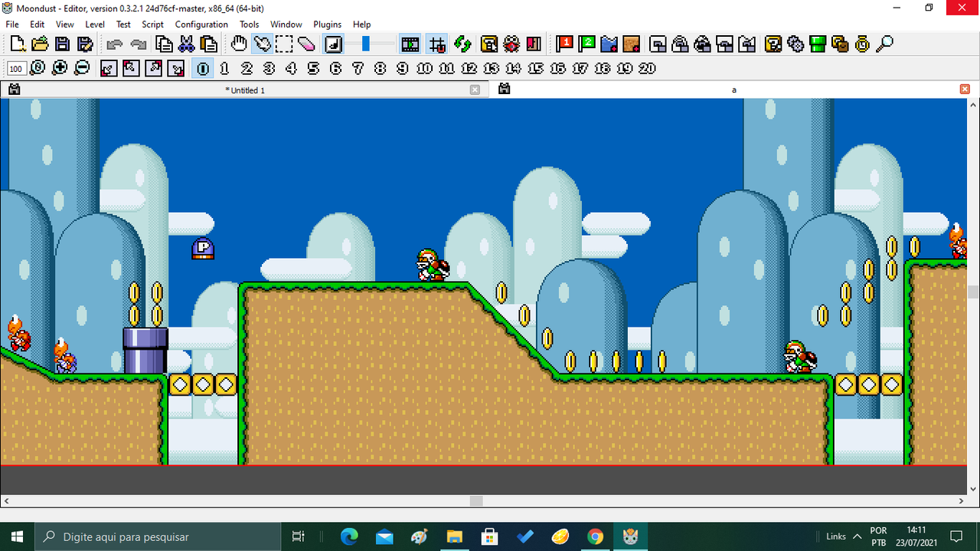Switch to section 5
Viewport: 980px width, 551px height.
pos(313,68)
